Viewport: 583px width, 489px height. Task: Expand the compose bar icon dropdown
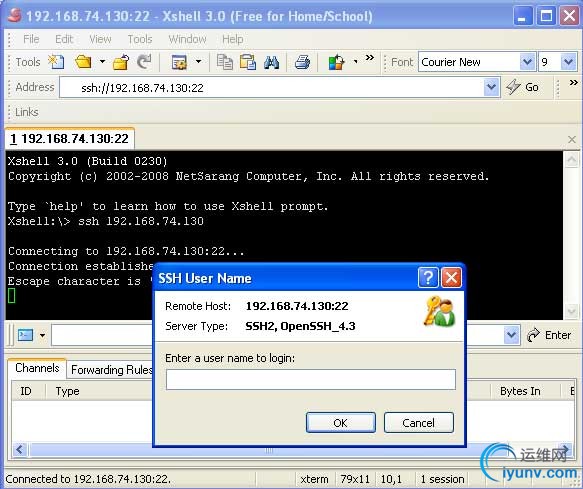(x=42, y=335)
